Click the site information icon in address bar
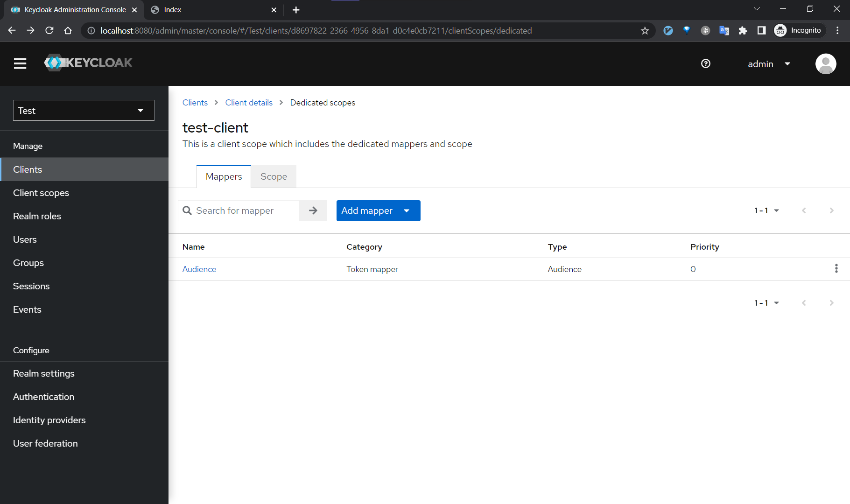Screen dimensions: 850x504 tap(91, 30)
